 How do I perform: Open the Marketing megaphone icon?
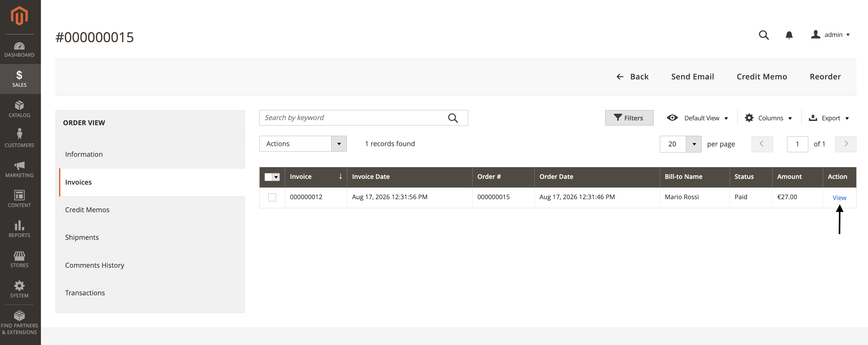19,166
